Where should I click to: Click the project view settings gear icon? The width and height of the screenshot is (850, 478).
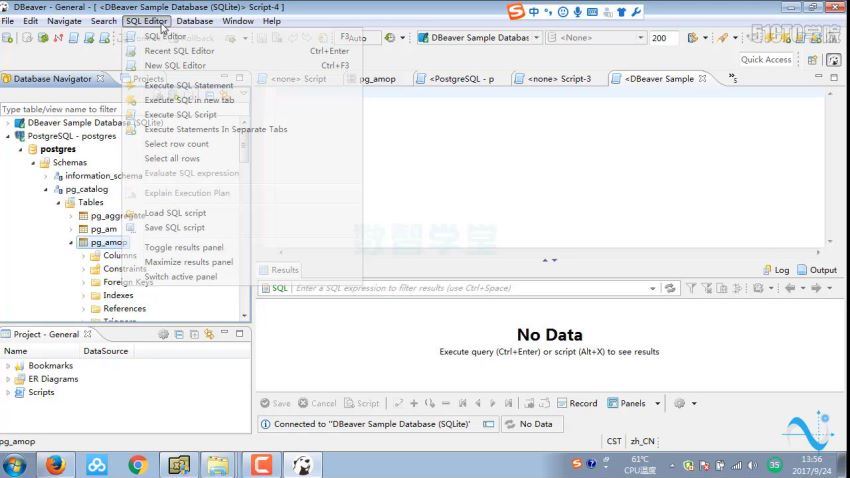click(163, 334)
